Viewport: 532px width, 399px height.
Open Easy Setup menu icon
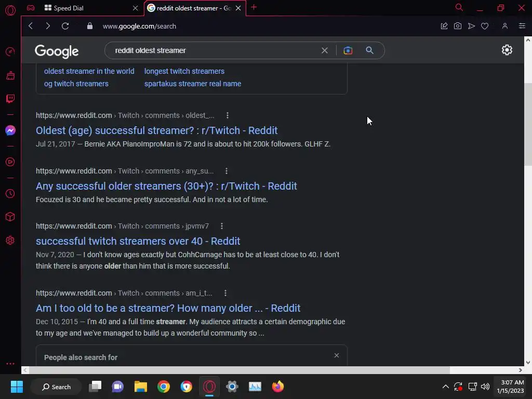point(522,26)
